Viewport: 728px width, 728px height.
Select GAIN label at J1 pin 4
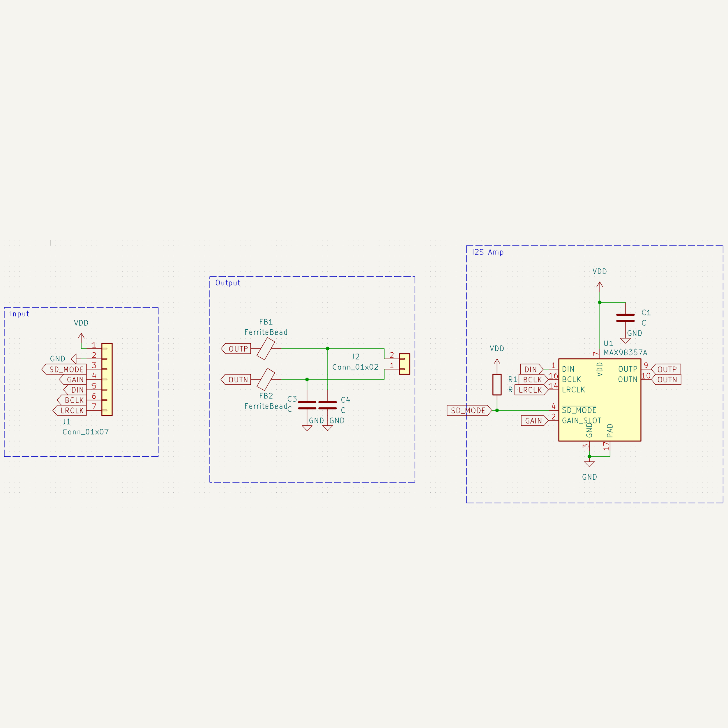pos(73,379)
